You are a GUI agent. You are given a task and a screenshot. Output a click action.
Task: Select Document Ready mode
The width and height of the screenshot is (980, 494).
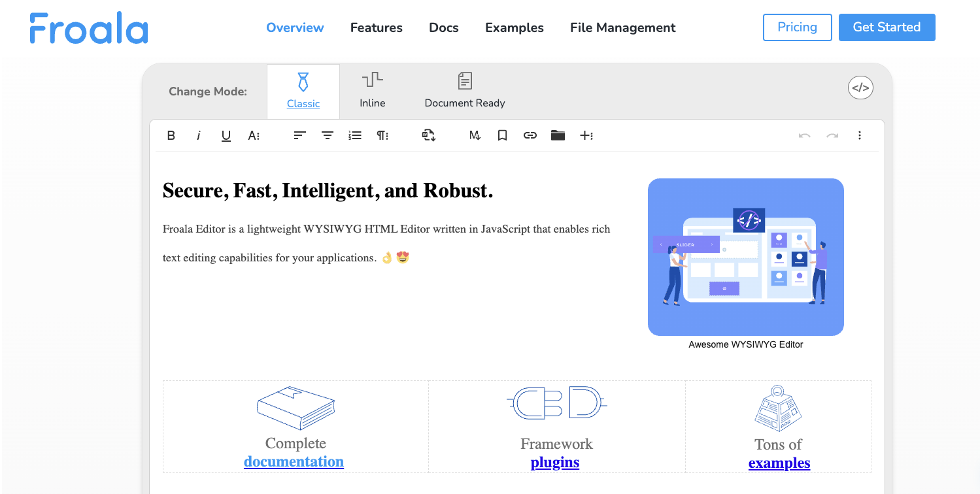[x=464, y=91]
